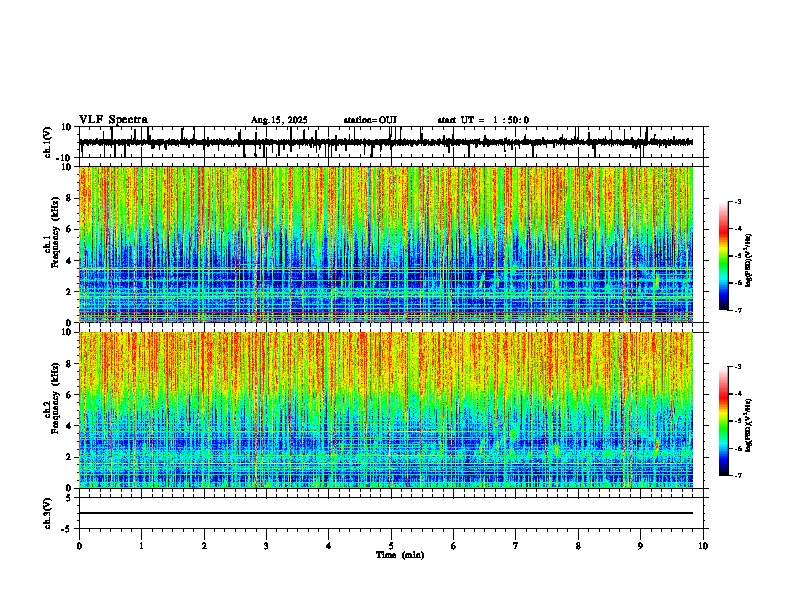Click the "-4" value on ch.2 colorbar
Viewport: 792px width, 612px height.
(738, 394)
